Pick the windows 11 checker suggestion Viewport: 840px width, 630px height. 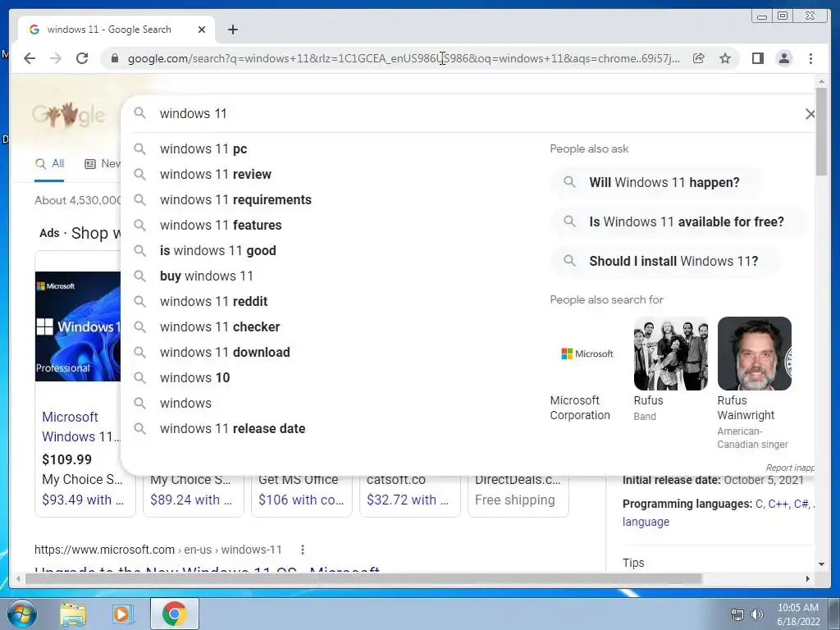[x=220, y=326]
